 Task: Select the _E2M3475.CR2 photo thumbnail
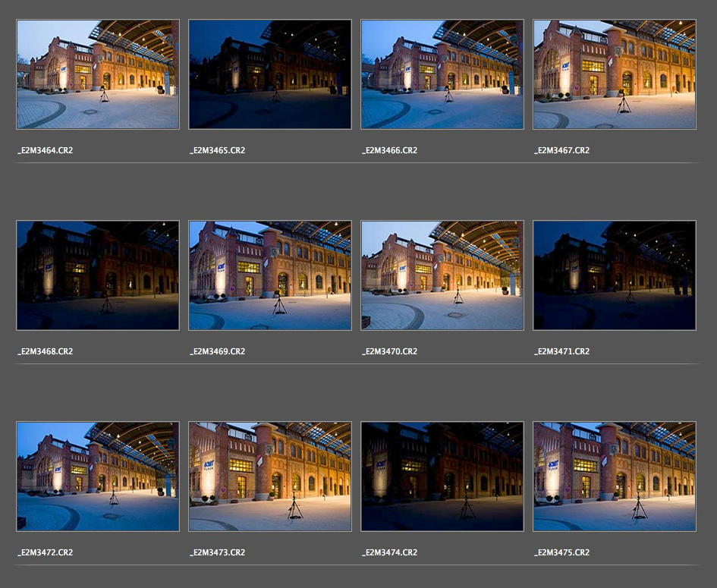615,476
